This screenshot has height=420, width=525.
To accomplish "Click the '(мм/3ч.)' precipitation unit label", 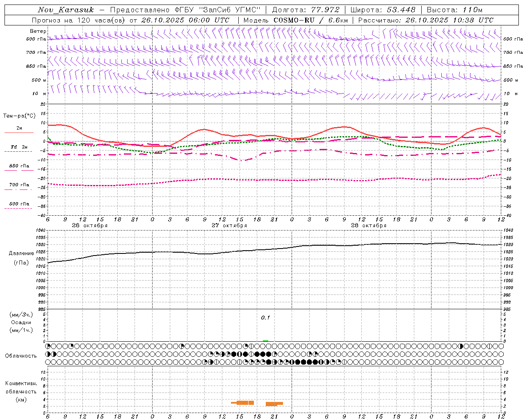I will tap(21, 315).
